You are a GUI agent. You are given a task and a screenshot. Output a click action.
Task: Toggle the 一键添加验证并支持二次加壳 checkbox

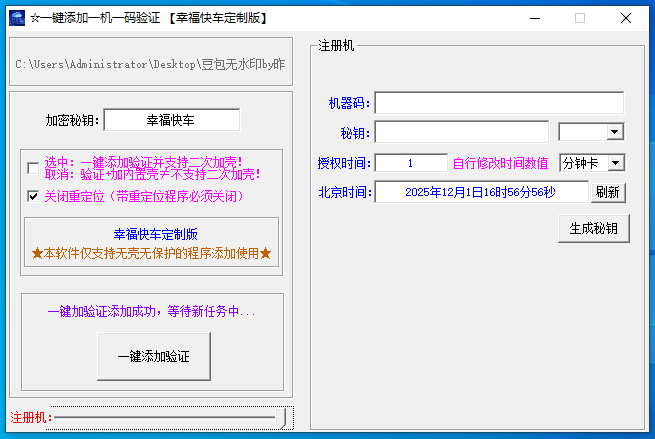point(34,167)
